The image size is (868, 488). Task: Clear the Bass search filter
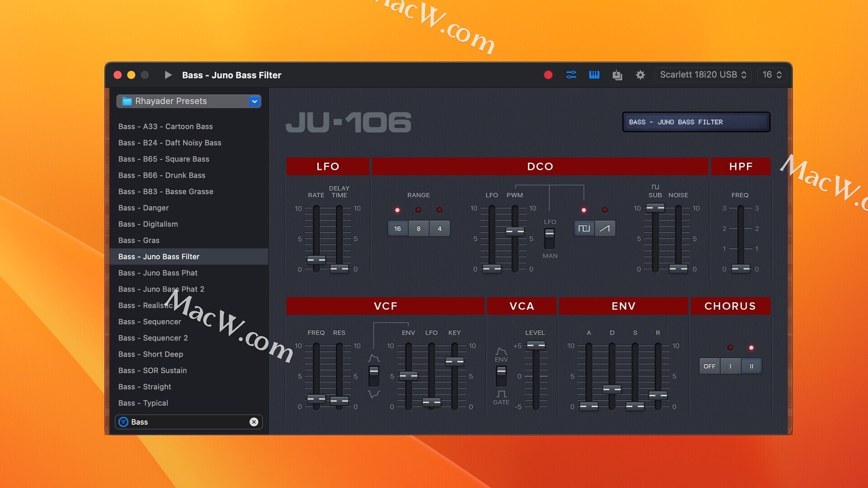click(254, 422)
